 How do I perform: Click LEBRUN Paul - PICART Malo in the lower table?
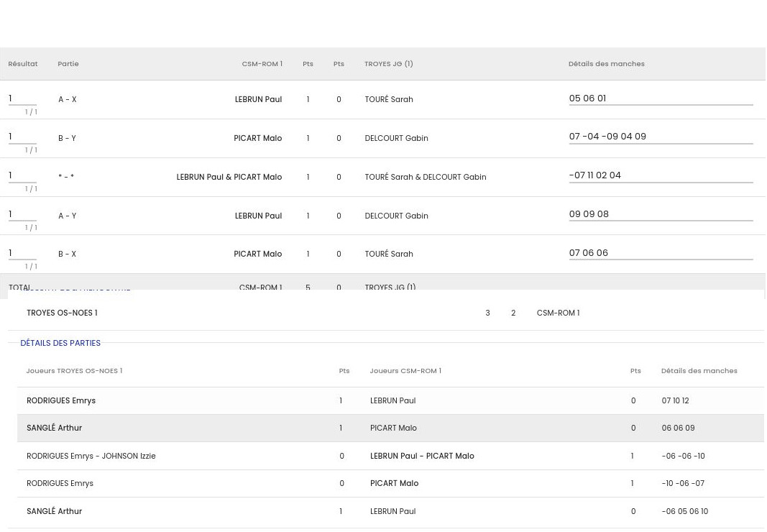[x=422, y=457]
